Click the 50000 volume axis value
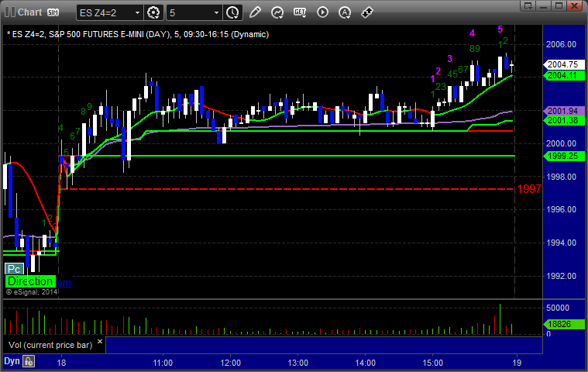This screenshot has height=372, width=588. pyautogui.click(x=558, y=308)
